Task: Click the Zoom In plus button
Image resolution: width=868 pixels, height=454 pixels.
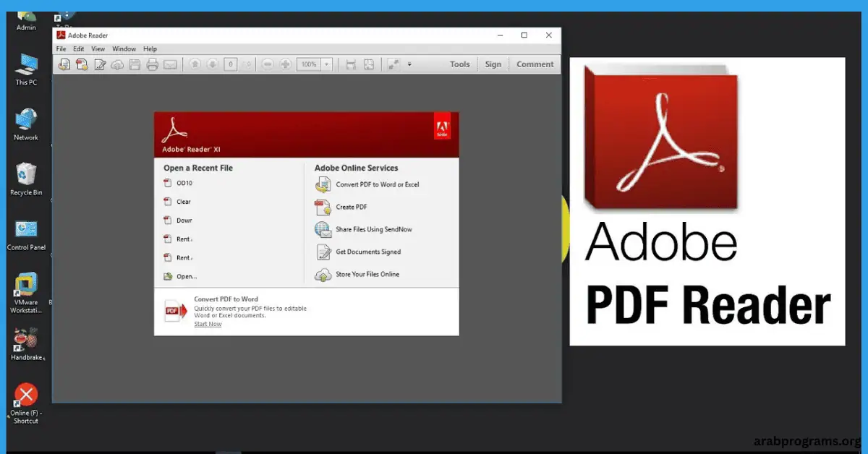Action: 286,64
